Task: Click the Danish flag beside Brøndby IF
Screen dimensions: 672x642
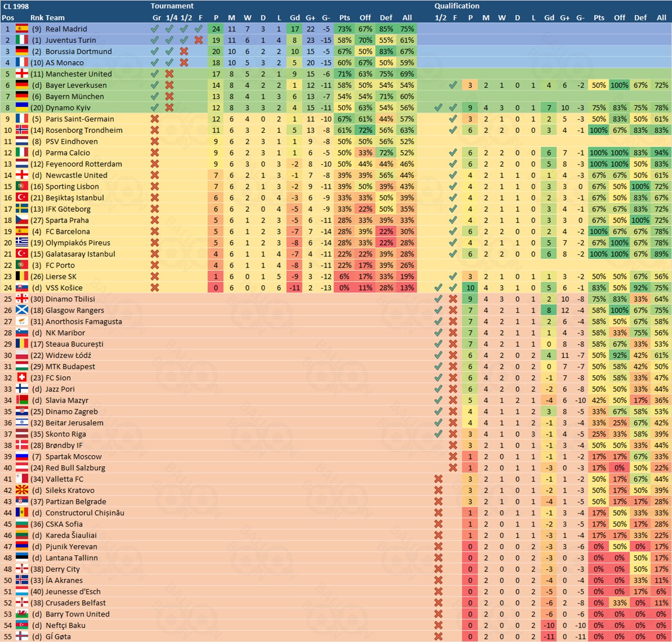Action: click(x=22, y=445)
